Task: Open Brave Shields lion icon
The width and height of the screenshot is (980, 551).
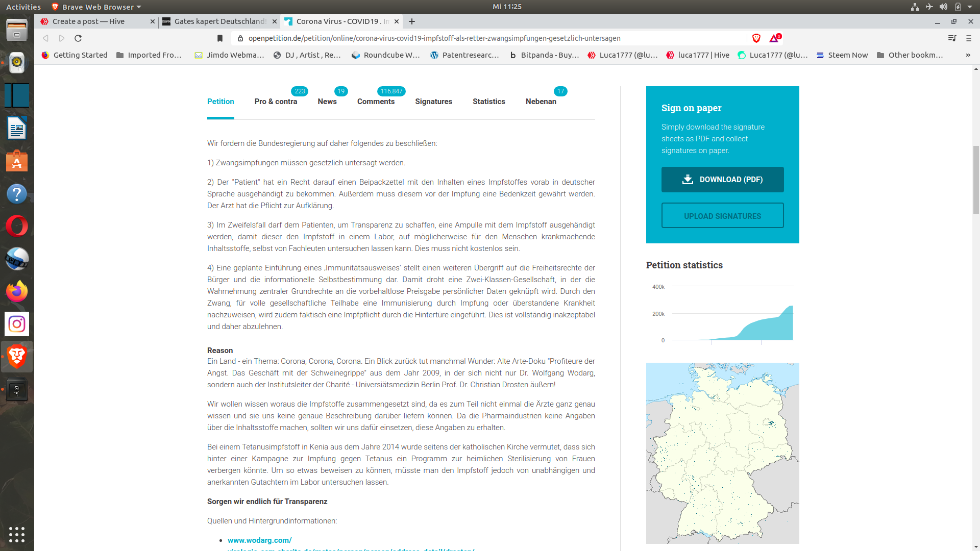Action: (x=756, y=38)
